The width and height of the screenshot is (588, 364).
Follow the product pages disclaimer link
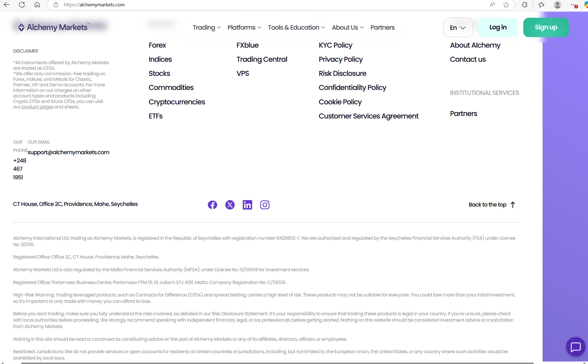pyautogui.click(x=37, y=107)
